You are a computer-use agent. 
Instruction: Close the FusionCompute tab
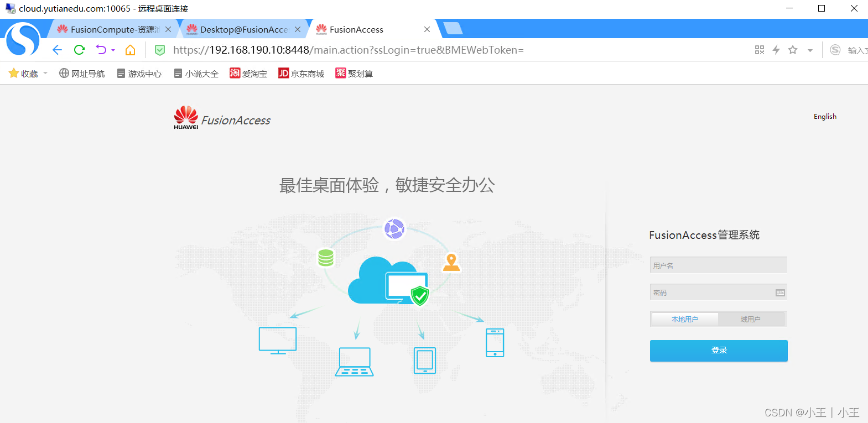point(168,29)
